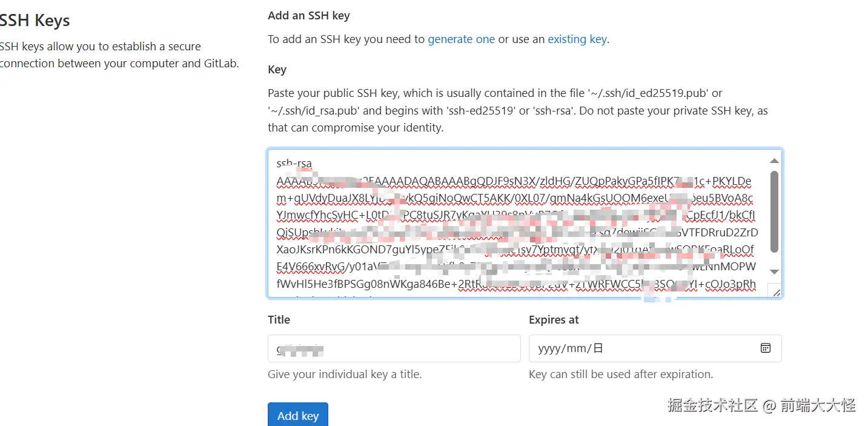Screen dimensions: 868x426
Task: Open the "generate one" link
Action: [461, 39]
